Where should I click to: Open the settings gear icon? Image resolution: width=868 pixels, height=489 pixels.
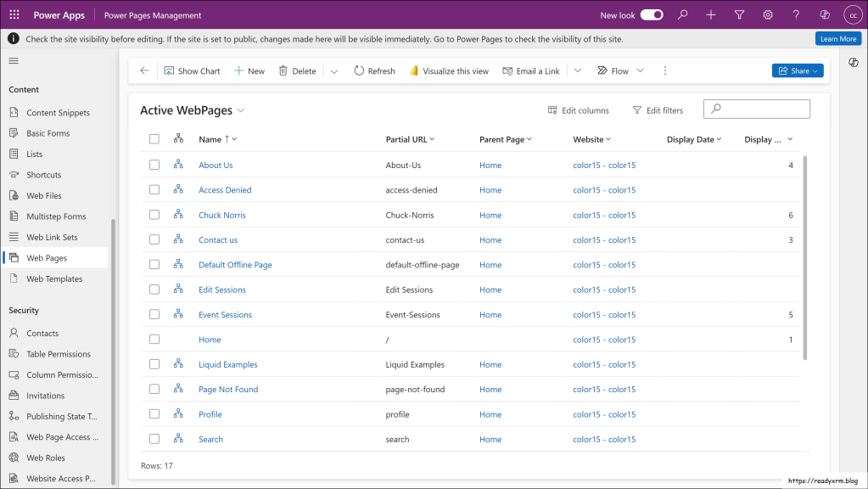pos(768,14)
